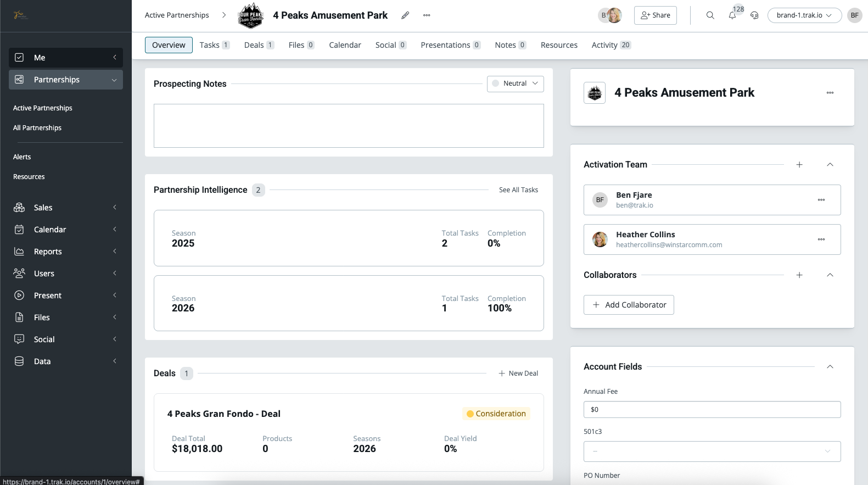Switch to the Deals tab
The image size is (868, 485).
pyautogui.click(x=259, y=45)
